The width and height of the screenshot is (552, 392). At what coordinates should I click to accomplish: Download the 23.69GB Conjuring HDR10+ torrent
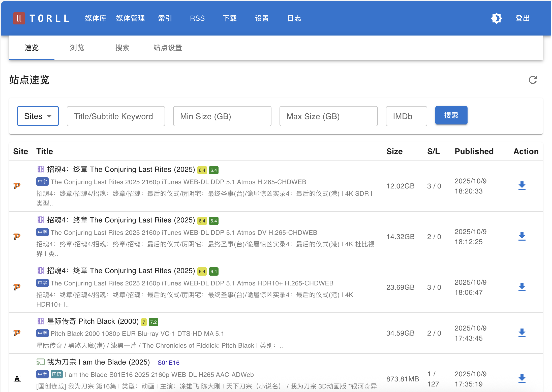[522, 287]
